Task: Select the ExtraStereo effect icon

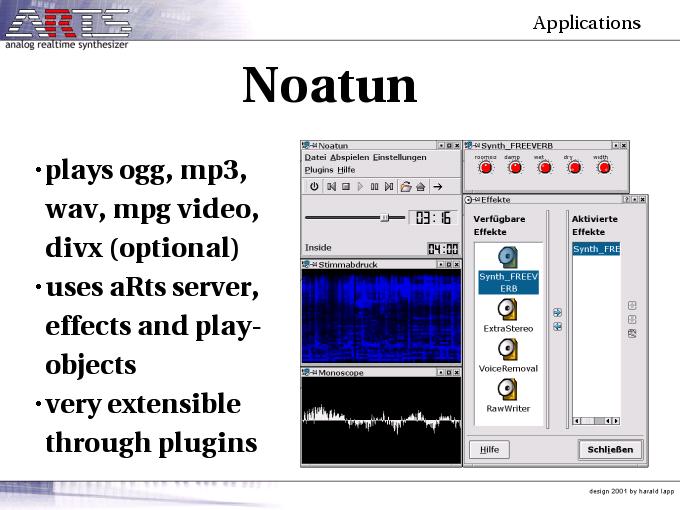Action: 508,309
